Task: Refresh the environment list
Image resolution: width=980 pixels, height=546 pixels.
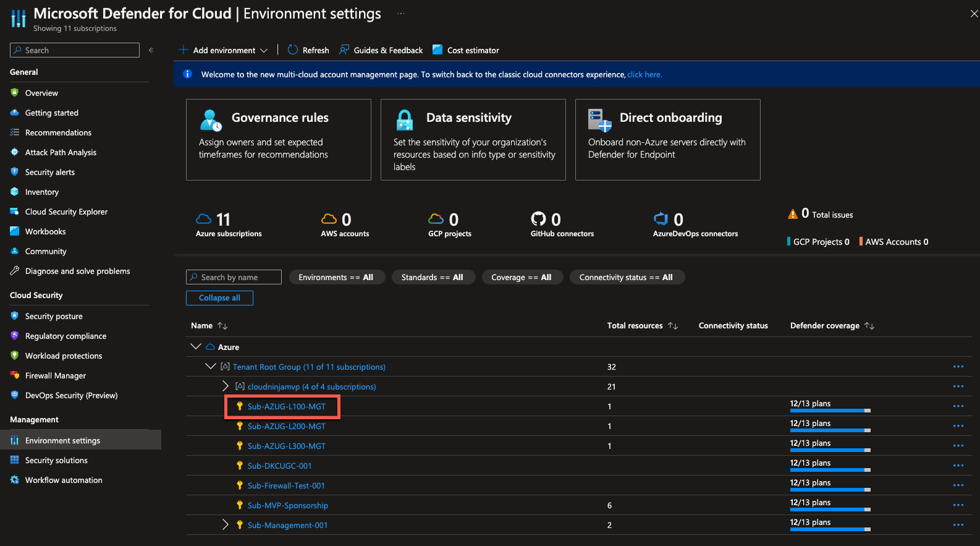Action: pyautogui.click(x=308, y=50)
